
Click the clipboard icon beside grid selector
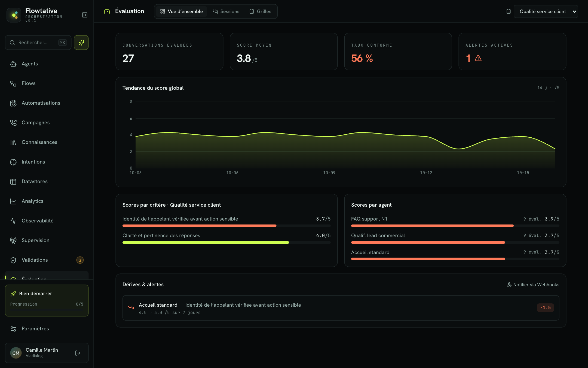click(x=508, y=11)
